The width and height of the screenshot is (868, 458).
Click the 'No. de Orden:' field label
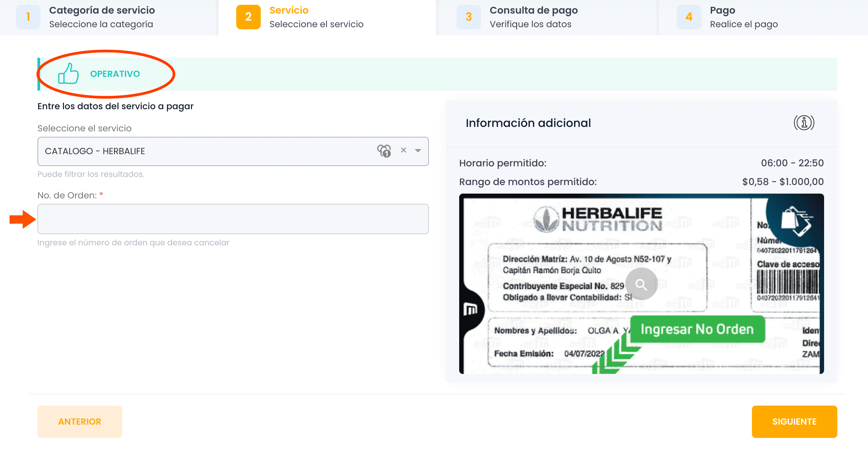pyautogui.click(x=67, y=195)
